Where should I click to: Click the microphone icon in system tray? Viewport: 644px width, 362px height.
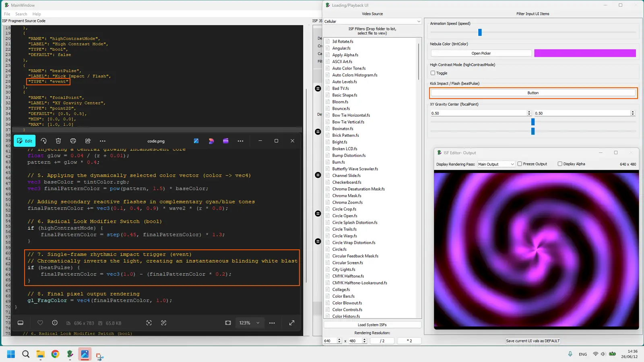click(x=570, y=354)
